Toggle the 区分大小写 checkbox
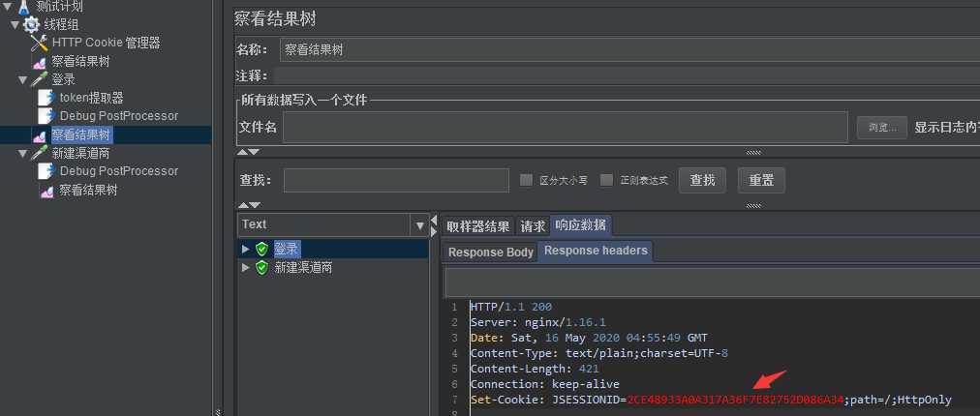 (x=526, y=180)
